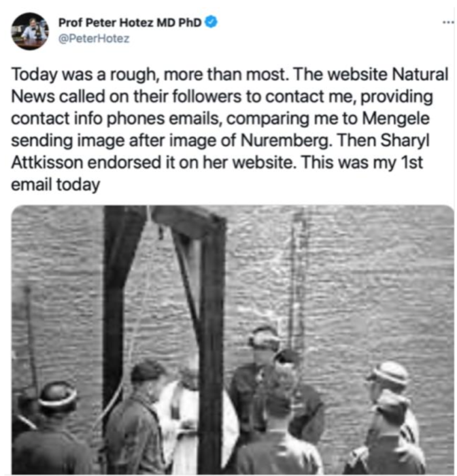This screenshot has width=457, height=476.
Task: Click the name "Attkisson" in the tweet text
Action: pos(47,163)
